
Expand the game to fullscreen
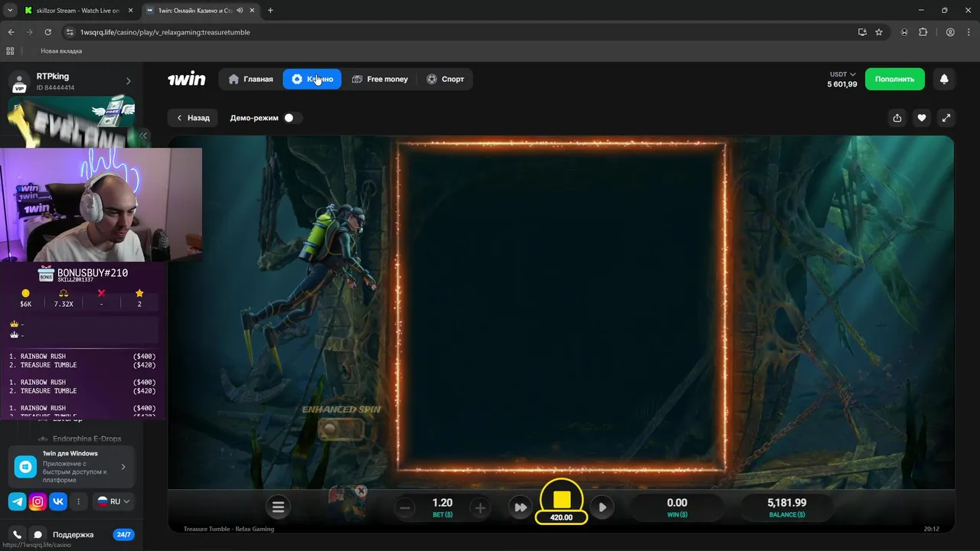[946, 118]
